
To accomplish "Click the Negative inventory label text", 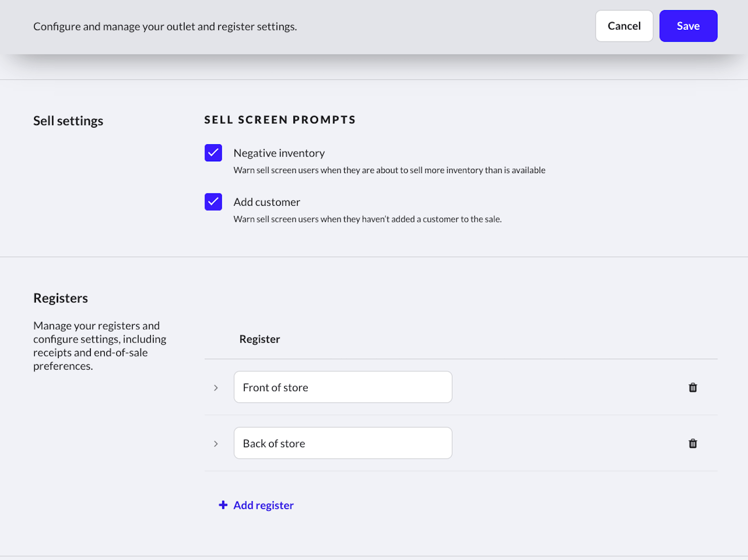I will click(x=279, y=153).
